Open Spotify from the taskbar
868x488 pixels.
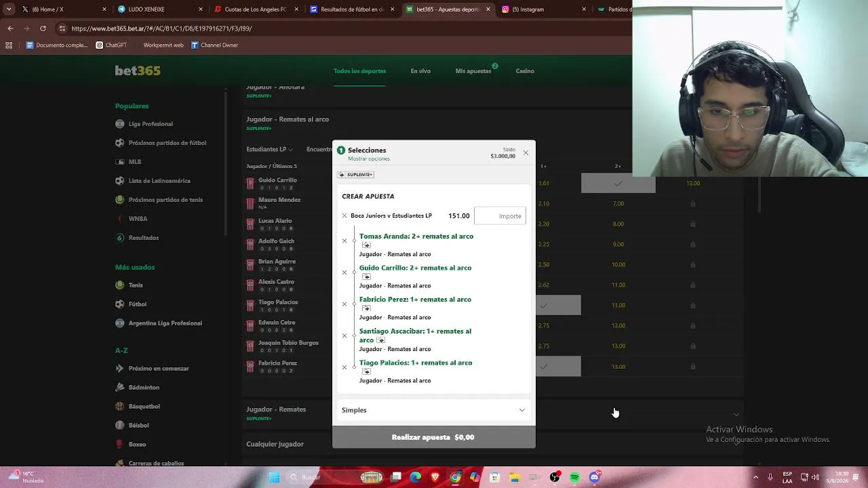coord(575,477)
